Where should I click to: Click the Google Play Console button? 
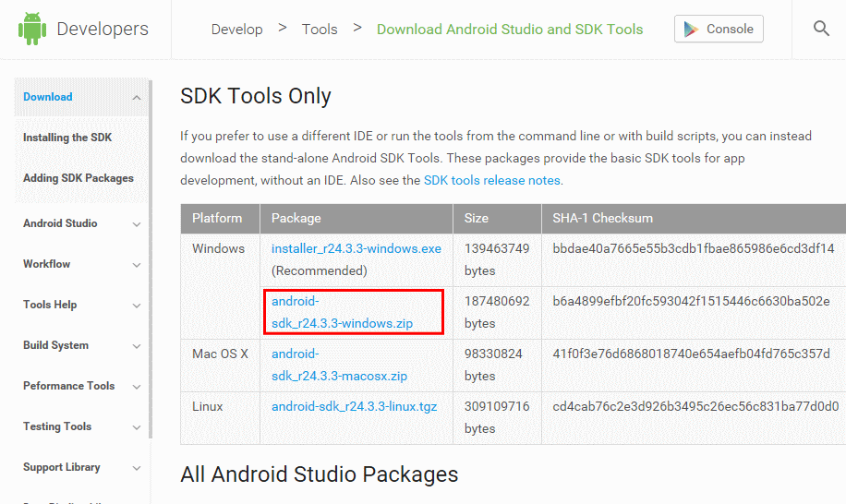[x=719, y=30]
